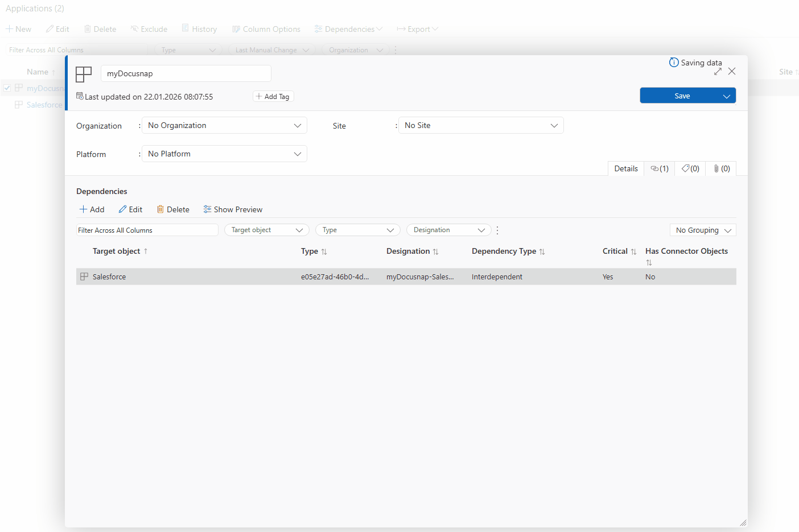Open the linked dependencies tab showing (1)
The image size is (799, 532).
(x=659, y=168)
